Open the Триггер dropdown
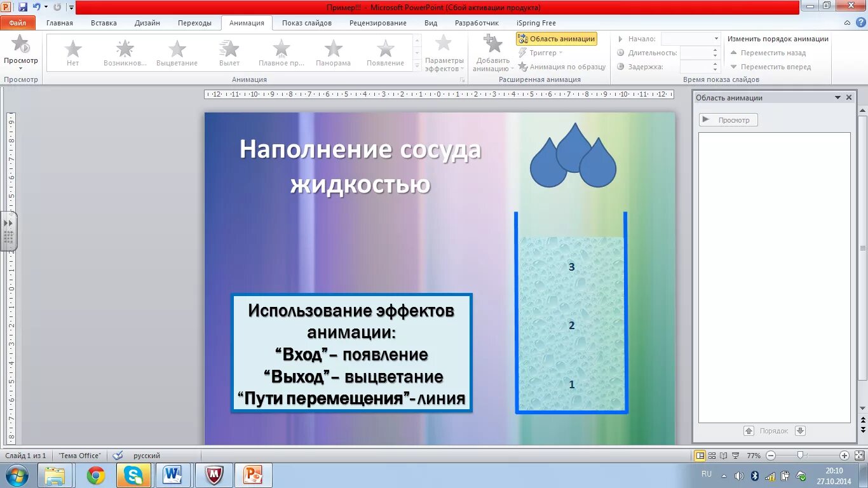 [541, 53]
